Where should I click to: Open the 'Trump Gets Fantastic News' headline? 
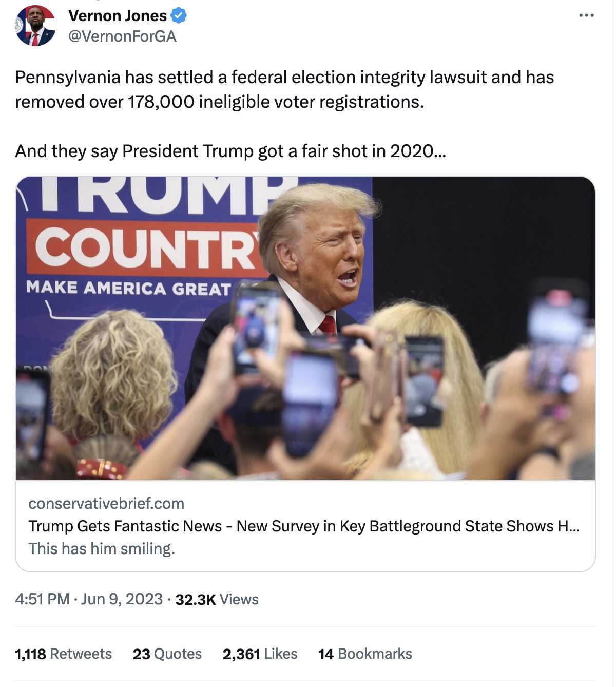point(304,526)
